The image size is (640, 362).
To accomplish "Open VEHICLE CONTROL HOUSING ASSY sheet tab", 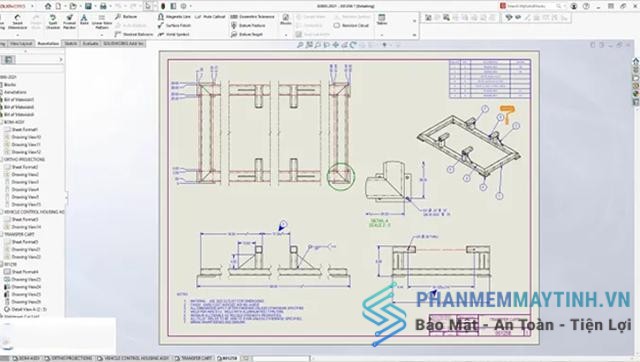I will [133, 358].
